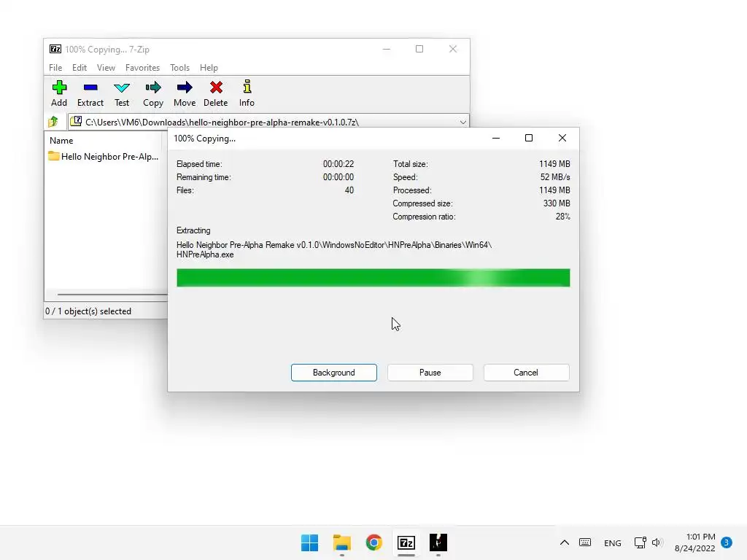The image size is (747, 560).
Task: Show hidden system tray icons
Action: 565,542
